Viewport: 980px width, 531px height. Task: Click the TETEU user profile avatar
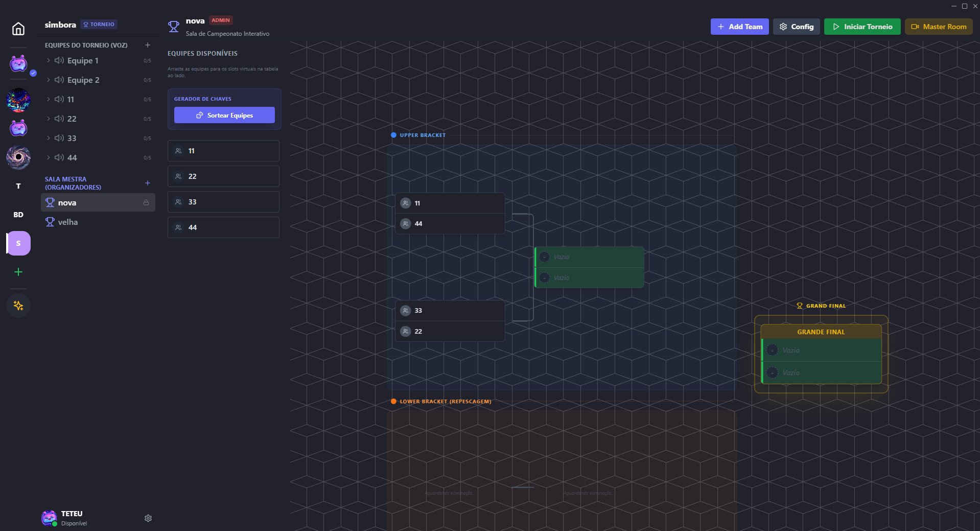point(49,518)
